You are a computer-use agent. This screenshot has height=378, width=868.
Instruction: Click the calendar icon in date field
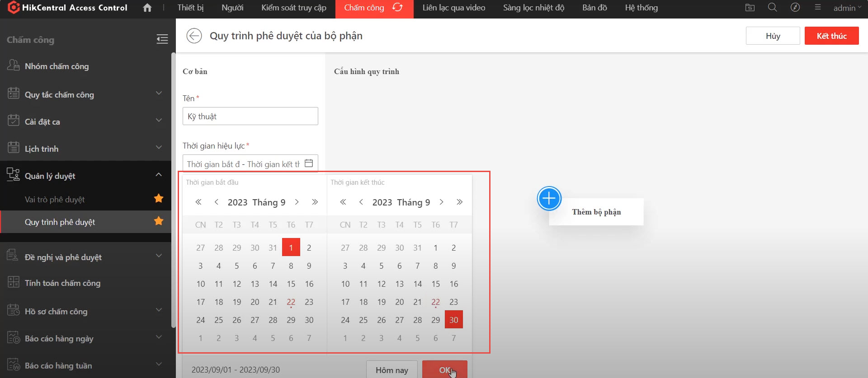pyautogui.click(x=309, y=163)
